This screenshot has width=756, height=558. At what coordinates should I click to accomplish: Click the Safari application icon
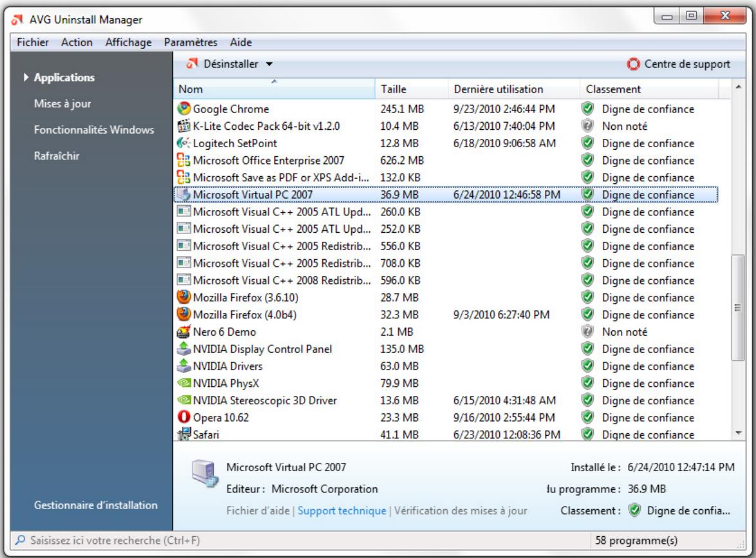pos(184,434)
